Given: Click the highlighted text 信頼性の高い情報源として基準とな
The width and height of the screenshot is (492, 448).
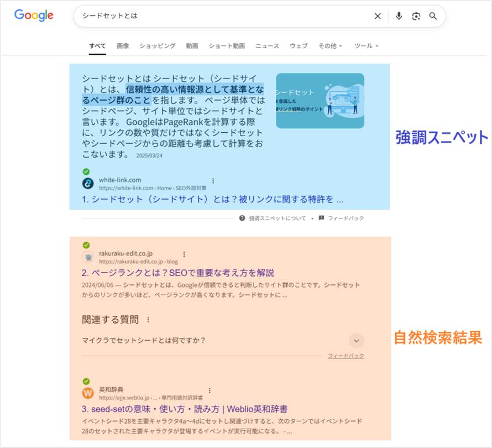Looking at the screenshot, I should (x=195, y=90).
